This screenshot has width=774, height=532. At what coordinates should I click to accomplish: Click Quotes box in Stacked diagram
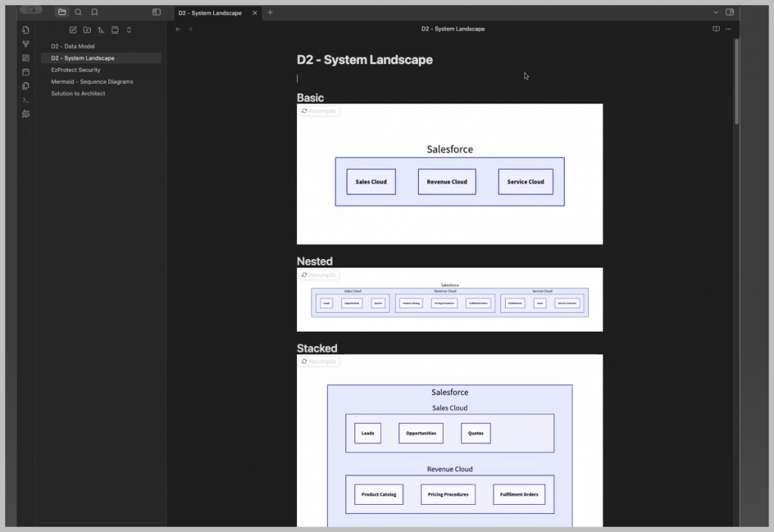coord(476,433)
